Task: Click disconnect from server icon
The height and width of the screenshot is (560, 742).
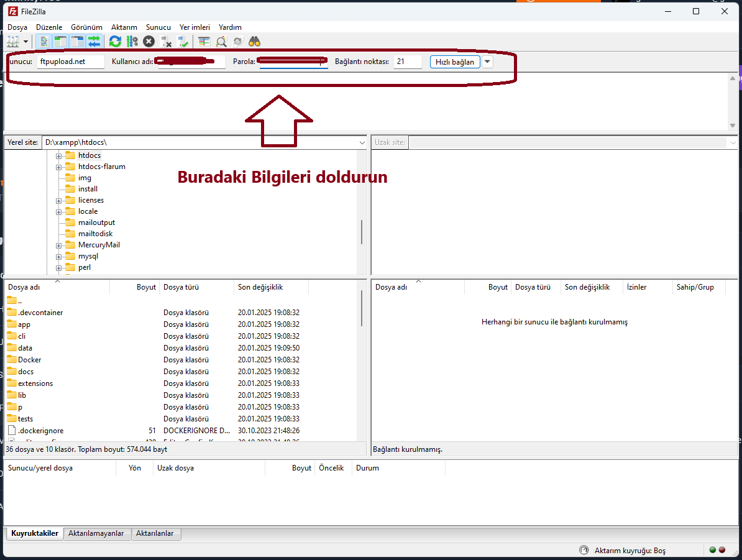Action: point(166,42)
